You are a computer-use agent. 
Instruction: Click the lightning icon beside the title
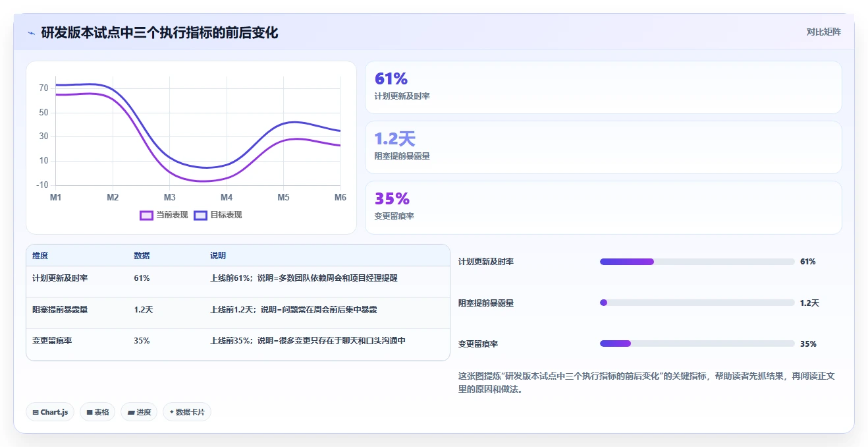click(x=31, y=33)
